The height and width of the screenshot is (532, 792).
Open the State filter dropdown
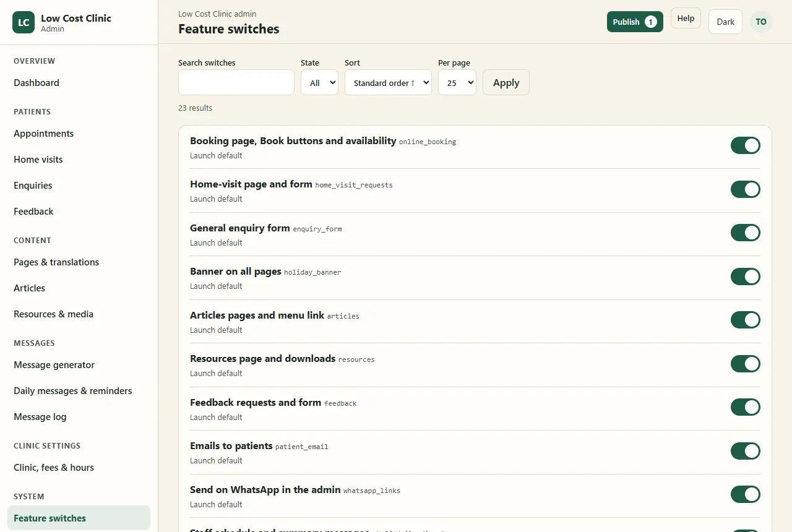(x=319, y=82)
